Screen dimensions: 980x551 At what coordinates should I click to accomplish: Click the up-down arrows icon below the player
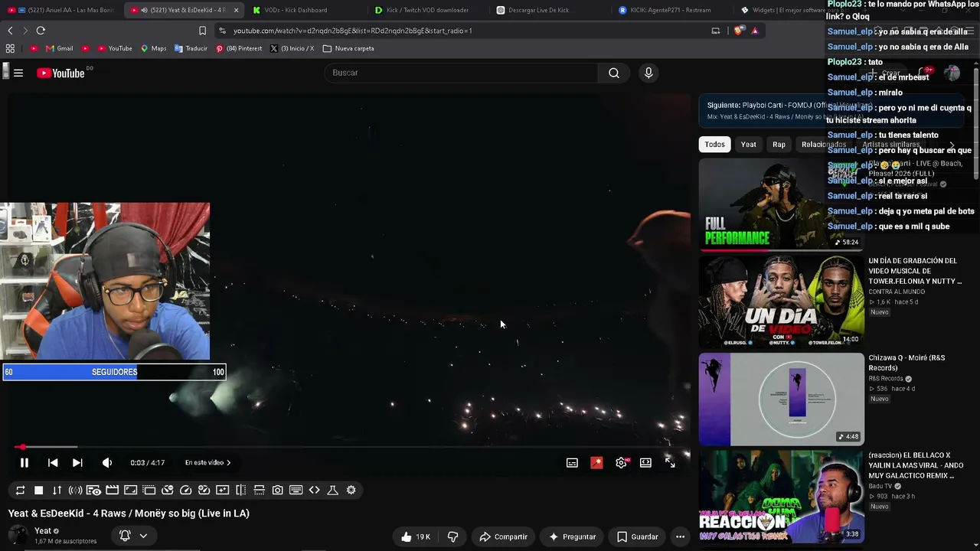57,491
